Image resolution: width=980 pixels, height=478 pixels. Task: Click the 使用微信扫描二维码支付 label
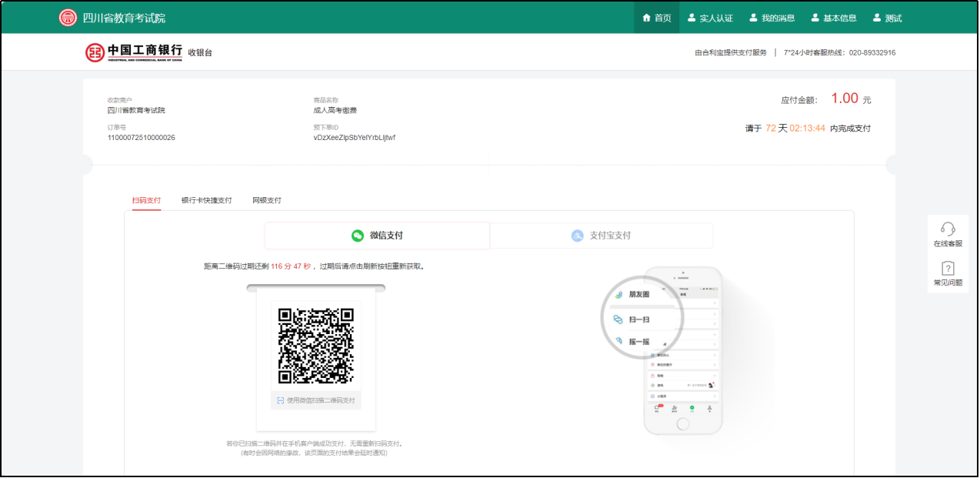click(321, 400)
